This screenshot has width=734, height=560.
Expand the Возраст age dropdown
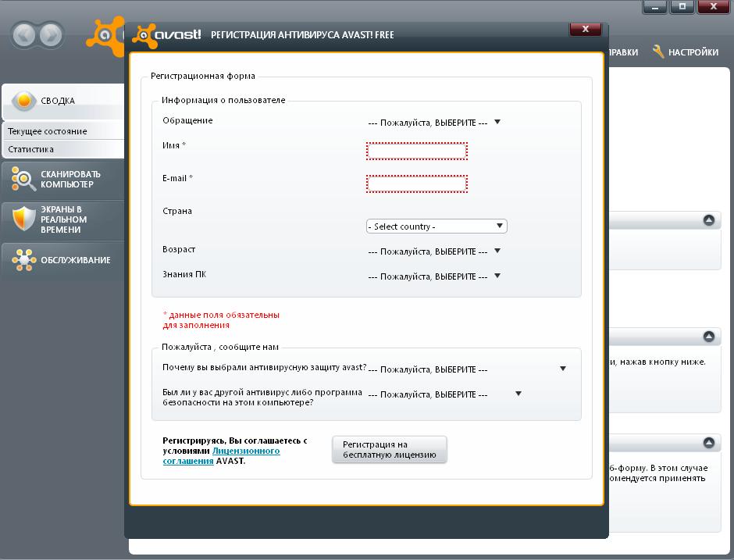[434, 252]
